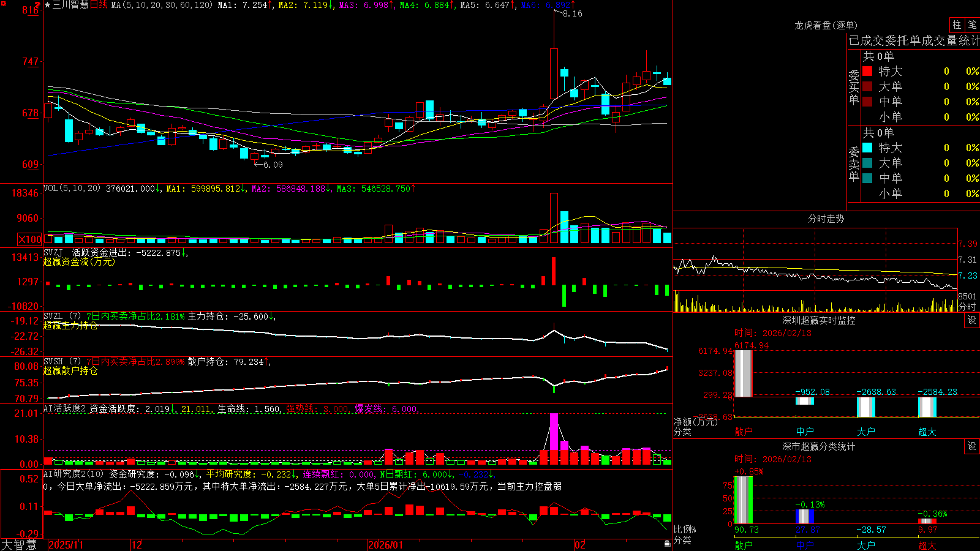Click the 大户 bar showing -2638.63
The width and height of the screenshot is (980, 551).
866,407
